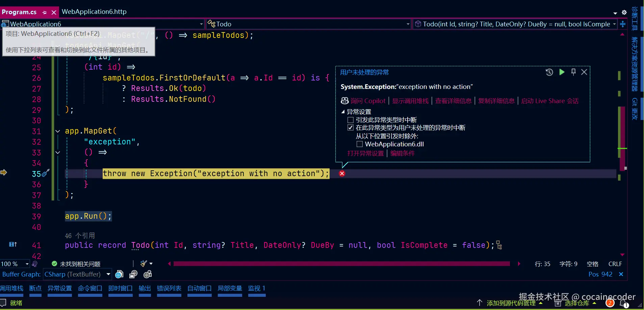
Task: Open the WebApplication6 project dropdown
Action: pos(201,24)
